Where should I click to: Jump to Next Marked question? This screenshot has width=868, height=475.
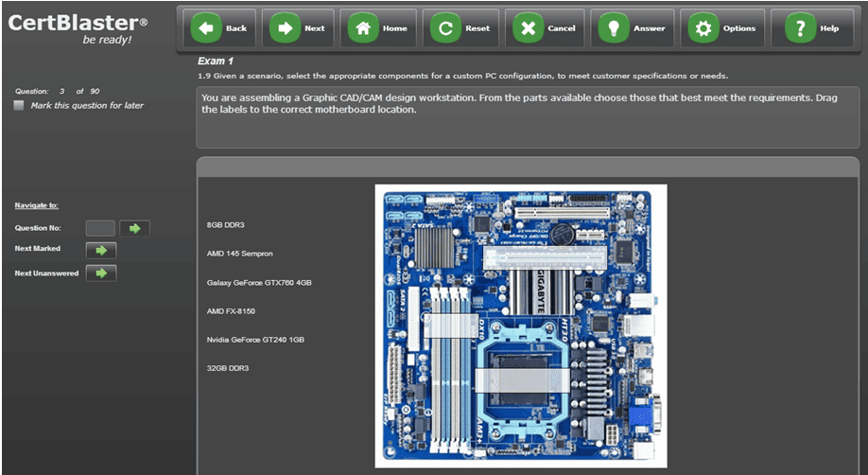tap(100, 250)
